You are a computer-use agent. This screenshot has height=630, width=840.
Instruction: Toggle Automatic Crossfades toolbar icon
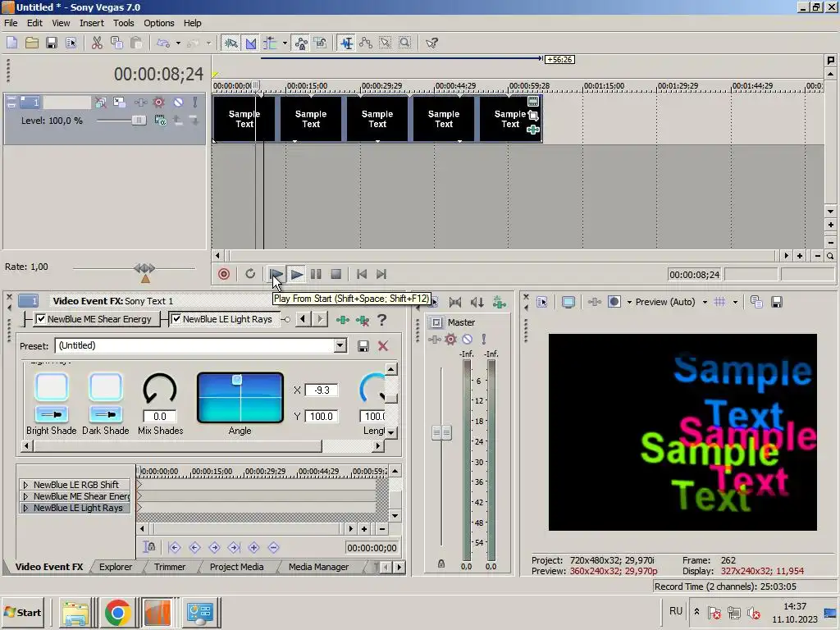click(251, 43)
